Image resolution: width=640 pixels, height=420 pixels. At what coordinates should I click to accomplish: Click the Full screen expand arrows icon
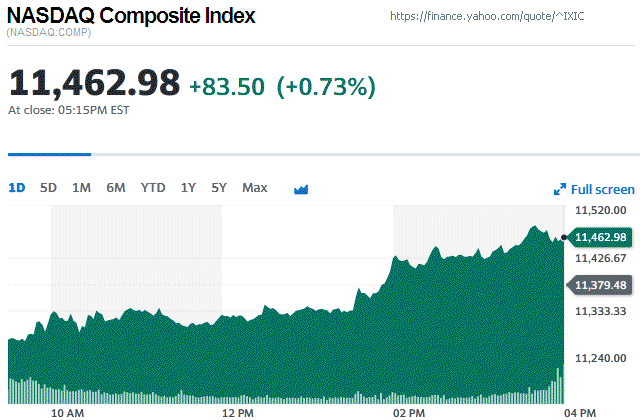point(560,189)
